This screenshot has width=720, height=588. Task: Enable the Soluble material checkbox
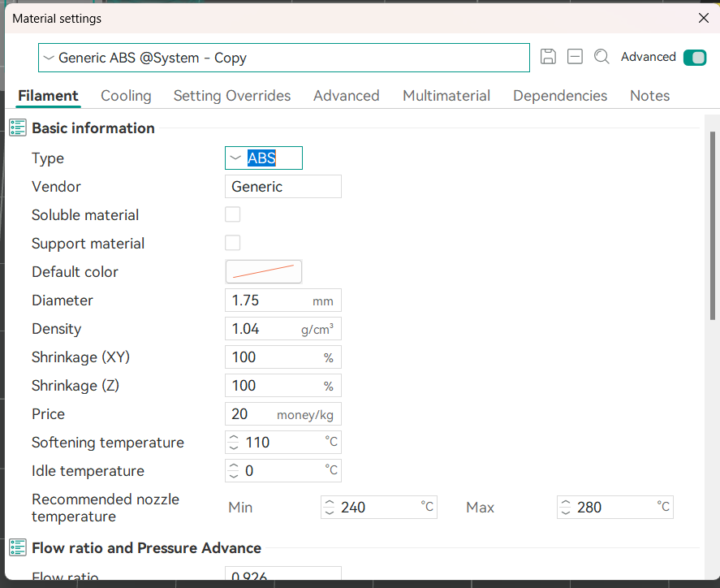[233, 214]
